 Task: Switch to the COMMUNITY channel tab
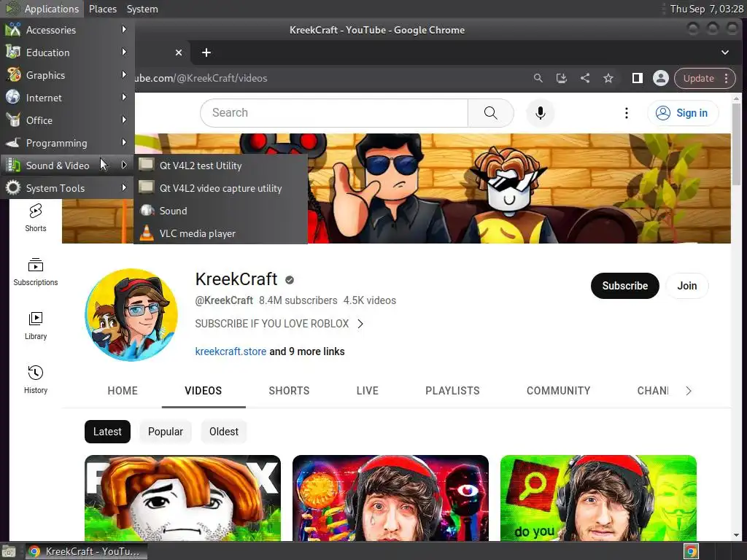[558, 391]
